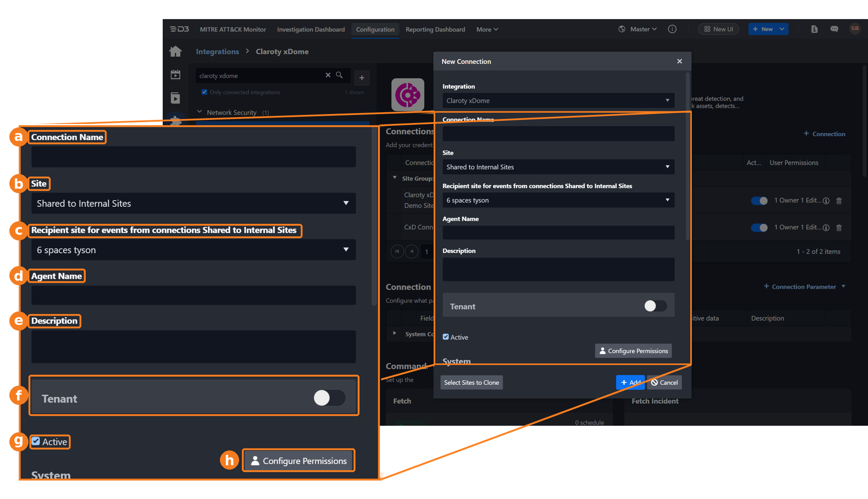This screenshot has height=499, width=868.
Task: Click the blue + New button
Action: click(763, 29)
